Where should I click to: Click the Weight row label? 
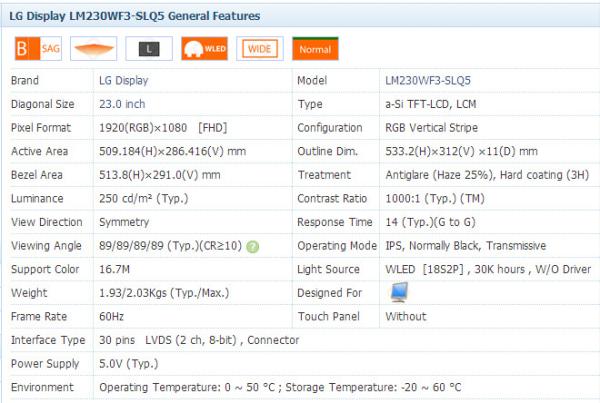(29, 293)
